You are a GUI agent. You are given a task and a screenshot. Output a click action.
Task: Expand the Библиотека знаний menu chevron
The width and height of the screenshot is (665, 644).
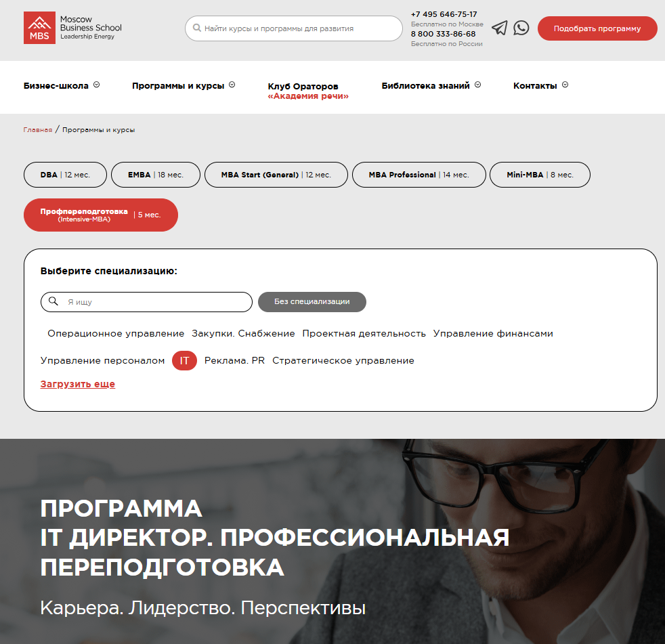[x=477, y=85]
